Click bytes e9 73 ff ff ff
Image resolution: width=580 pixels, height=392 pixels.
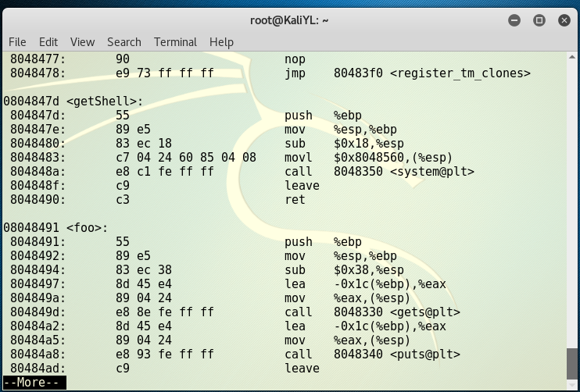coord(165,73)
